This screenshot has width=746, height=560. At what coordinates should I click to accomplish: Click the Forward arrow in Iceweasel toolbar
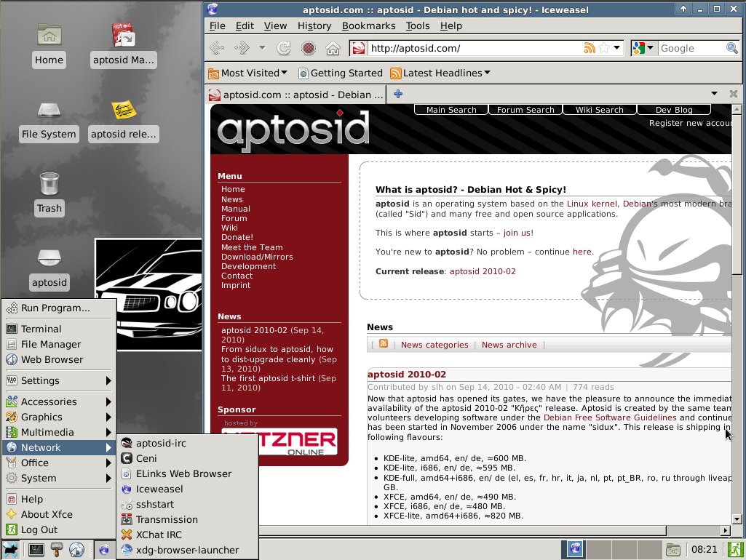[242, 48]
